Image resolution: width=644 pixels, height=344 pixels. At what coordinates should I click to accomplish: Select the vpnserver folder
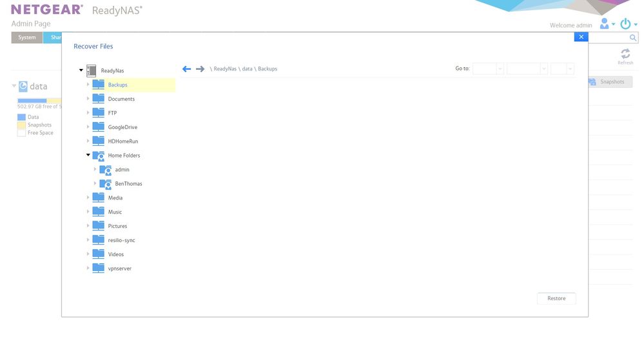[119, 268]
